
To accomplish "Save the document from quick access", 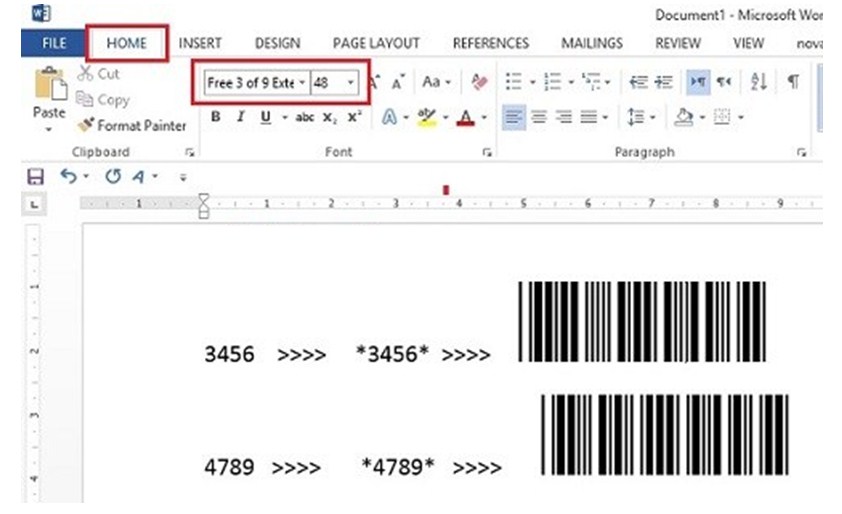I will [x=35, y=176].
